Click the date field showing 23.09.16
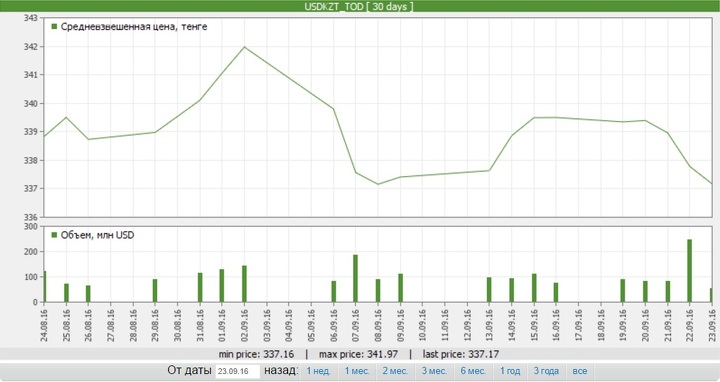The width and height of the screenshot is (720, 382). [x=237, y=371]
